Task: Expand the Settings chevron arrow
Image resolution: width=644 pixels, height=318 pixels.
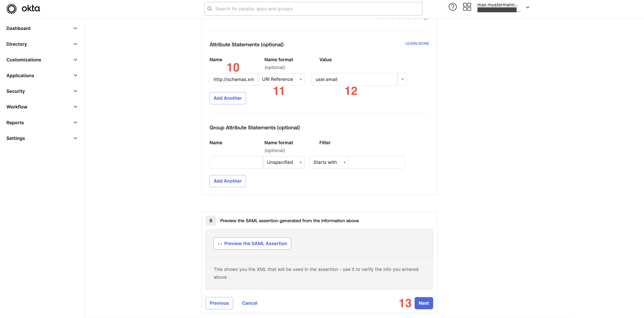Action: point(75,138)
